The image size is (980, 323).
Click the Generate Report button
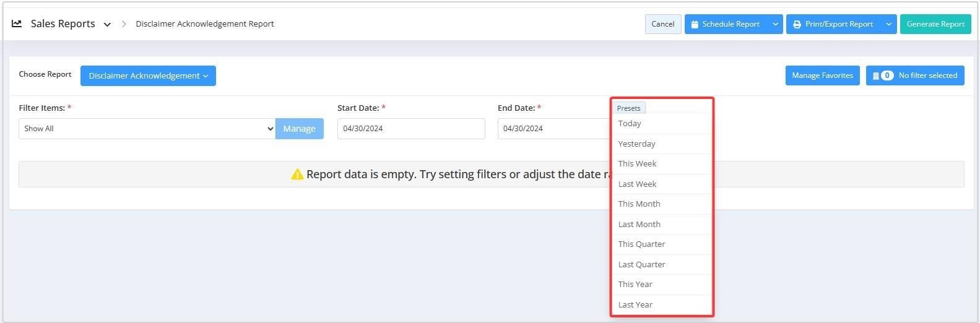click(x=935, y=24)
